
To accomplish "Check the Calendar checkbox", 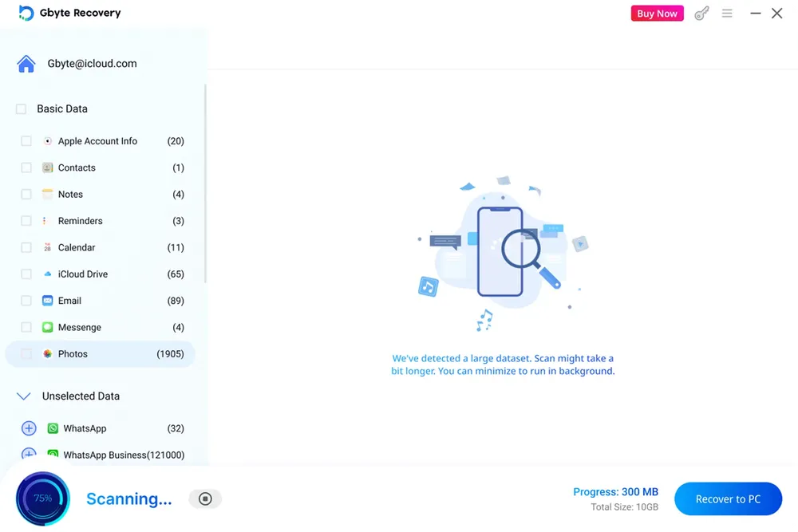I will coord(26,248).
